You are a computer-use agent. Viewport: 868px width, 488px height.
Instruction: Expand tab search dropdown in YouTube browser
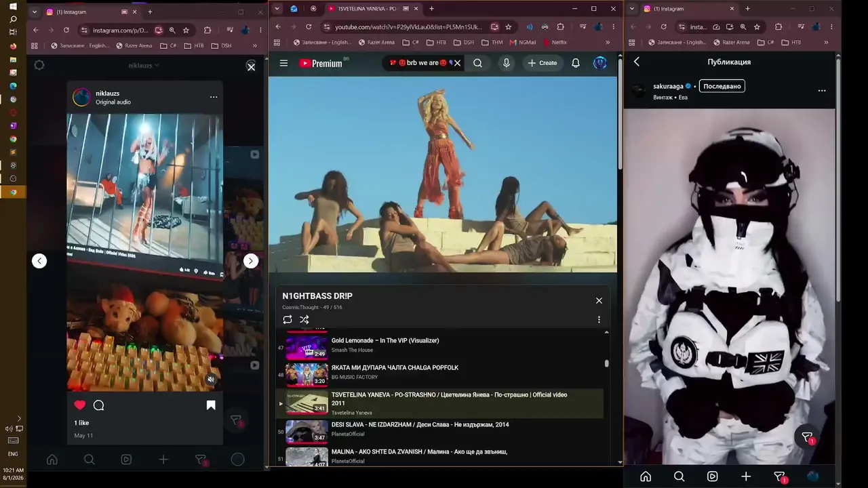pyautogui.click(x=277, y=9)
